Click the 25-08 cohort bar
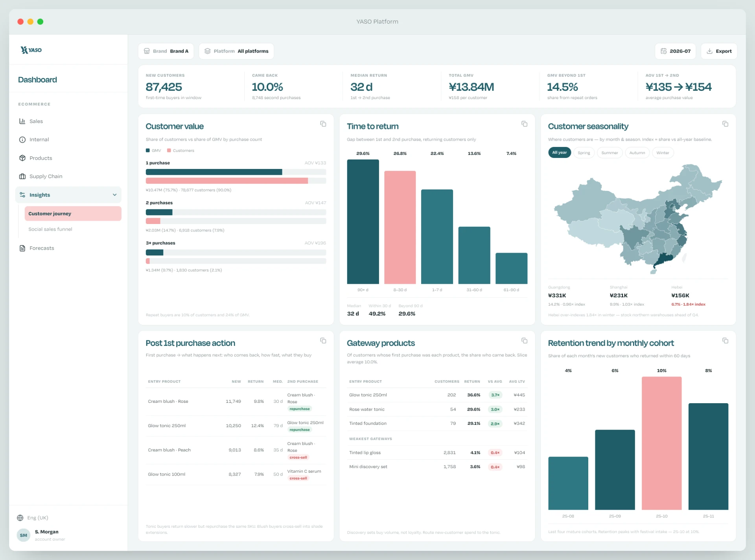The width and height of the screenshot is (755, 560). click(x=568, y=483)
